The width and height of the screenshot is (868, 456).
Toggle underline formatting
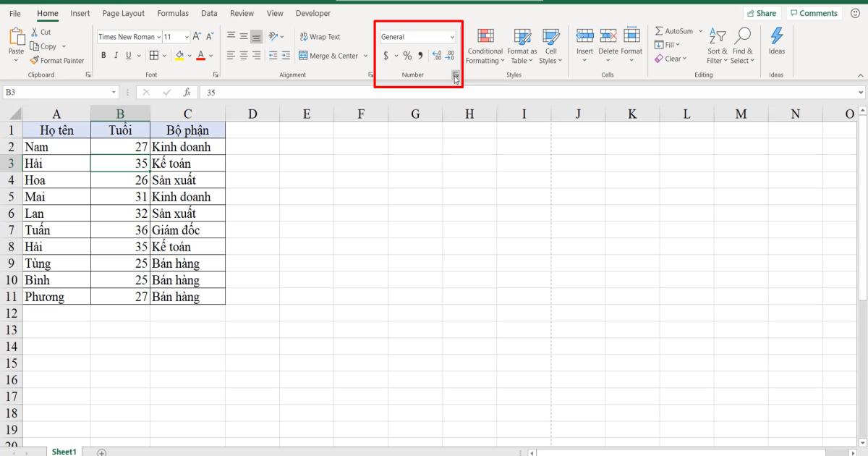pyautogui.click(x=128, y=54)
